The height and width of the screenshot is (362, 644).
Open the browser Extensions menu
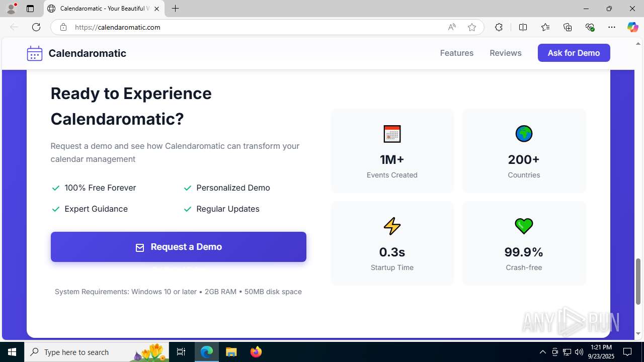tap(499, 27)
